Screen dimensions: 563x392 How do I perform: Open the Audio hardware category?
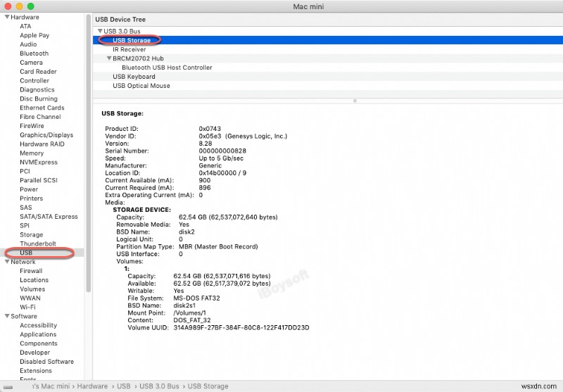click(x=28, y=44)
